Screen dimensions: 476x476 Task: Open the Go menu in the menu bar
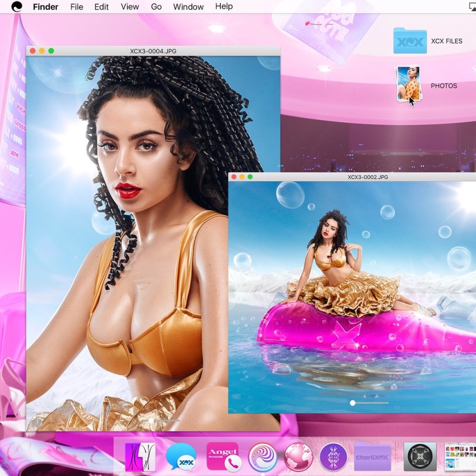pyautogui.click(x=156, y=6)
